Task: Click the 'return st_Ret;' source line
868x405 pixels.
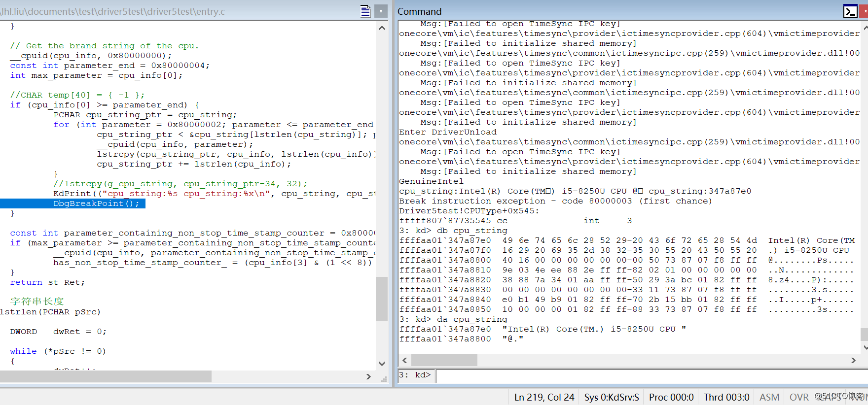Action: 48,282
